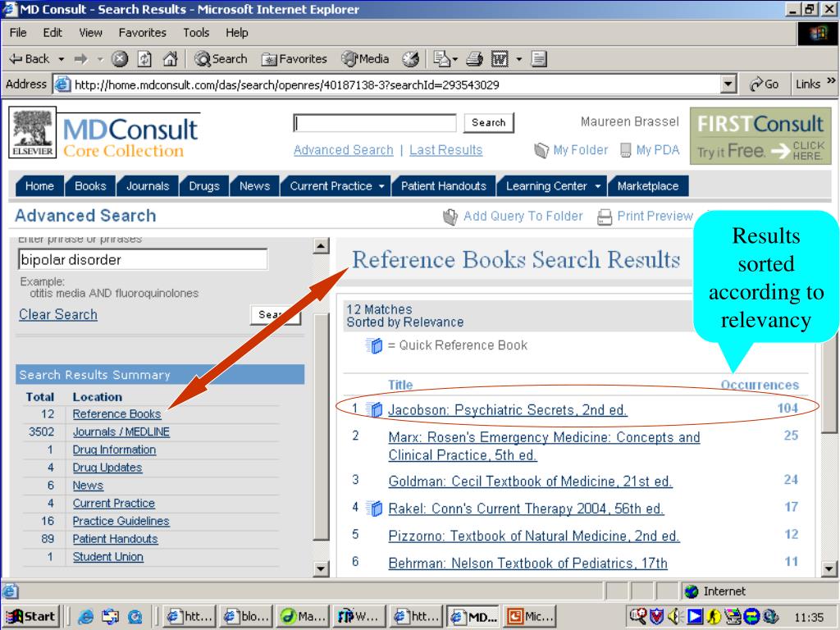Open the View menu

click(90, 33)
